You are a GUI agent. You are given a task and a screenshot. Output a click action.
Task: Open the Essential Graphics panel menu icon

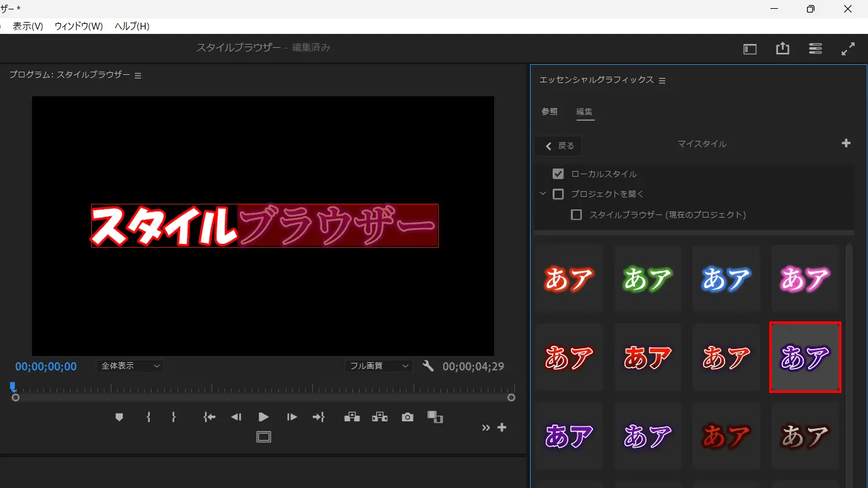pos(662,80)
